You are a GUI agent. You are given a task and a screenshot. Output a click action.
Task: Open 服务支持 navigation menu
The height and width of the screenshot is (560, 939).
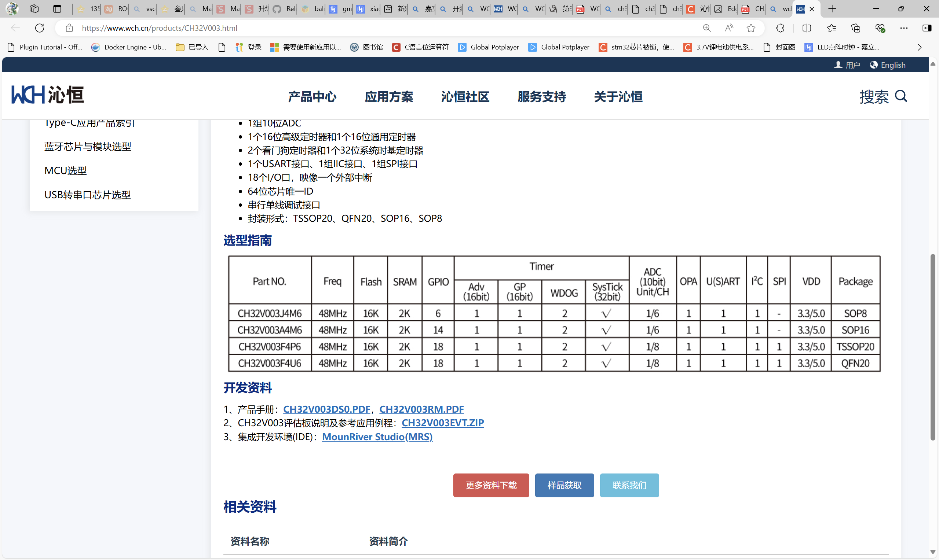coord(542,97)
